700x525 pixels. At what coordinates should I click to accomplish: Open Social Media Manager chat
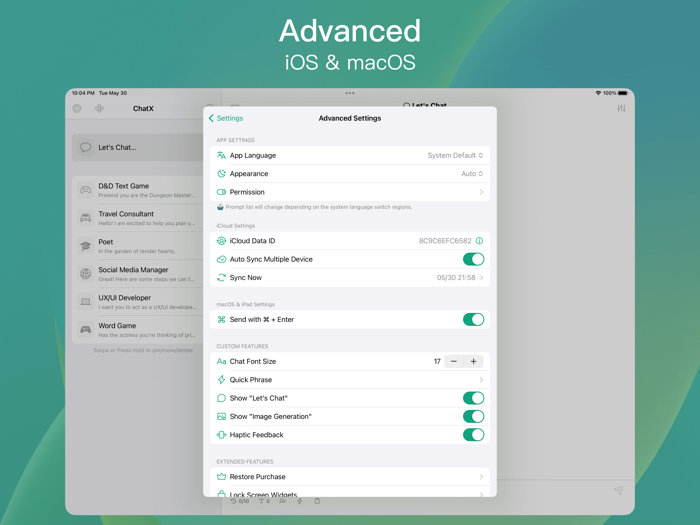click(138, 274)
